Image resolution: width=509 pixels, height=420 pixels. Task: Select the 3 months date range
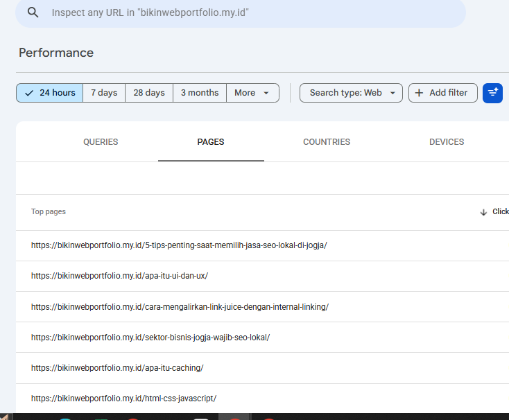point(200,93)
